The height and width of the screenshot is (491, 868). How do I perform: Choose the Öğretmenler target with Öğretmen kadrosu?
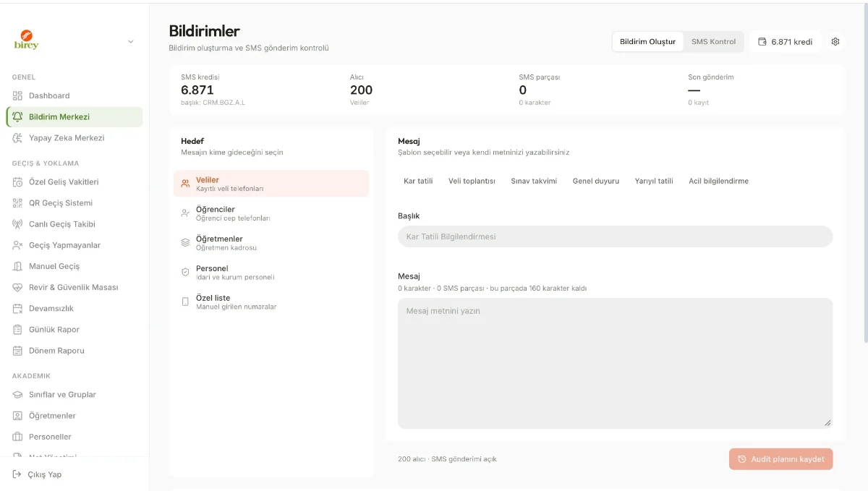[x=271, y=242]
